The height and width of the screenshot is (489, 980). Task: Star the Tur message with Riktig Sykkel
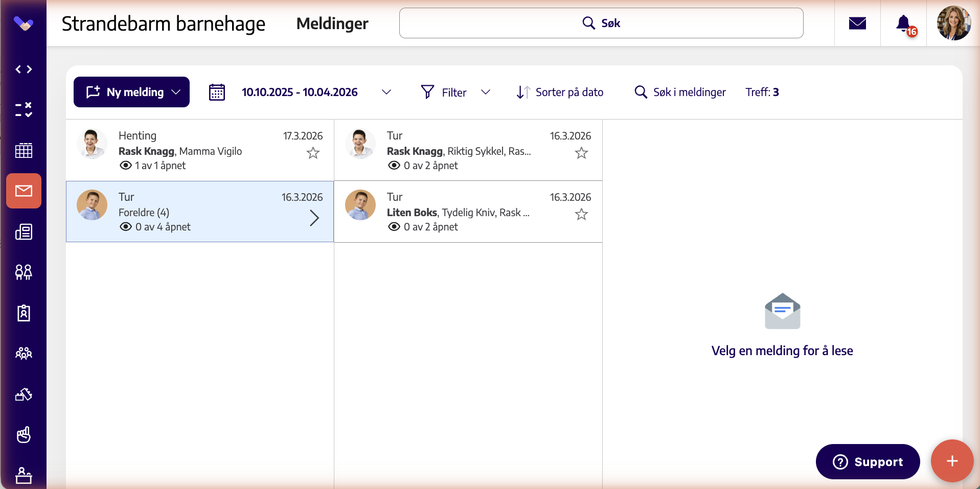click(581, 153)
